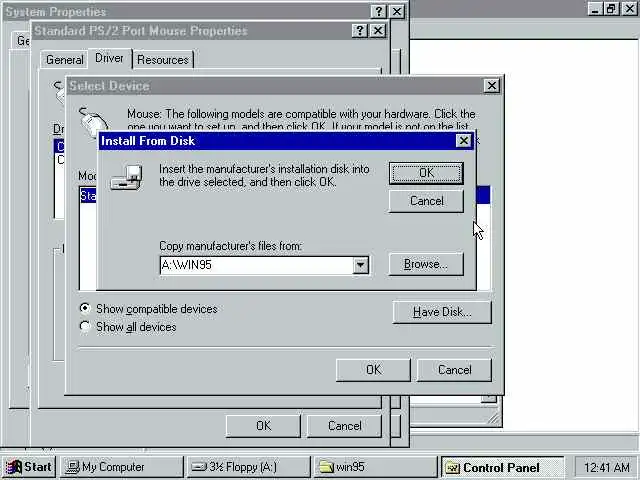Switch to My Computer taskbar button
This screenshot has height=480, width=640.
click(122, 467)
